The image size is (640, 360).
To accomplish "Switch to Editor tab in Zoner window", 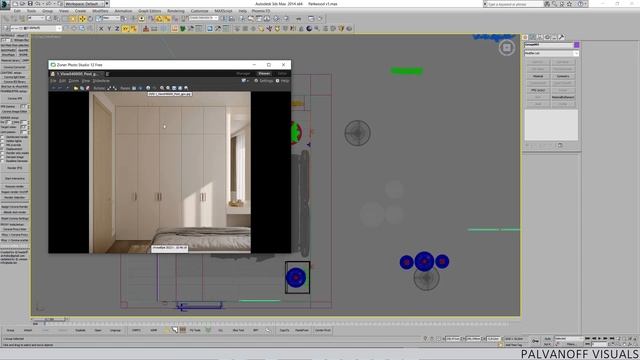I will pos(282,73).
